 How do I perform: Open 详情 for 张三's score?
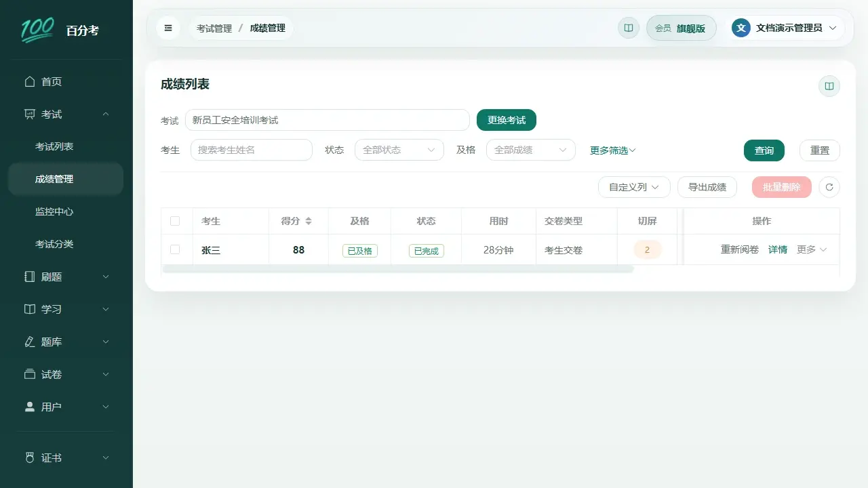click(778, 249)
